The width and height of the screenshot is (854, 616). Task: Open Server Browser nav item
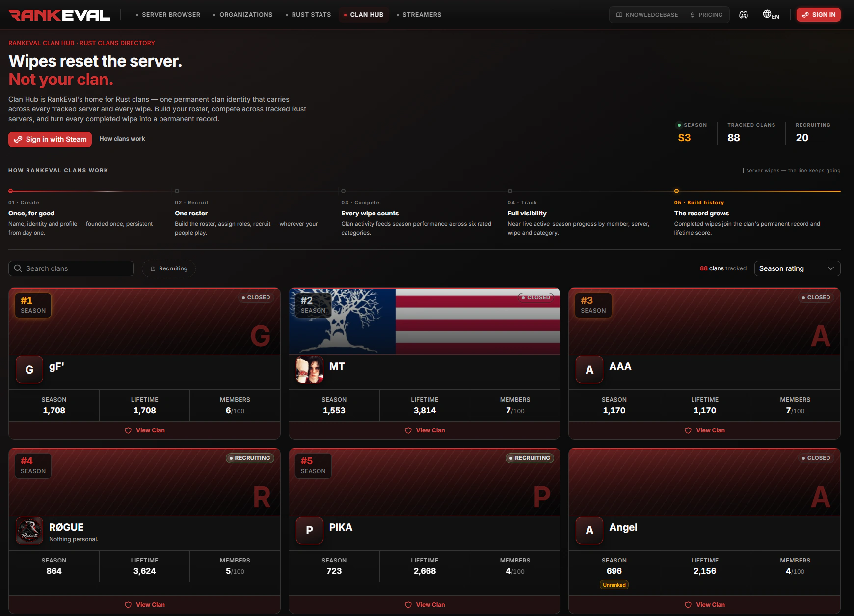[x=168, y=15]
